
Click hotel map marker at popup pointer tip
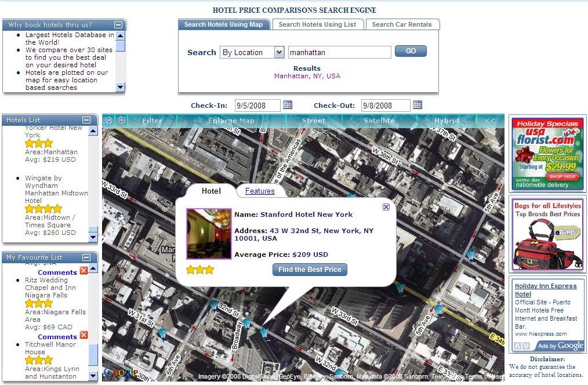click(x=264, y=332)
